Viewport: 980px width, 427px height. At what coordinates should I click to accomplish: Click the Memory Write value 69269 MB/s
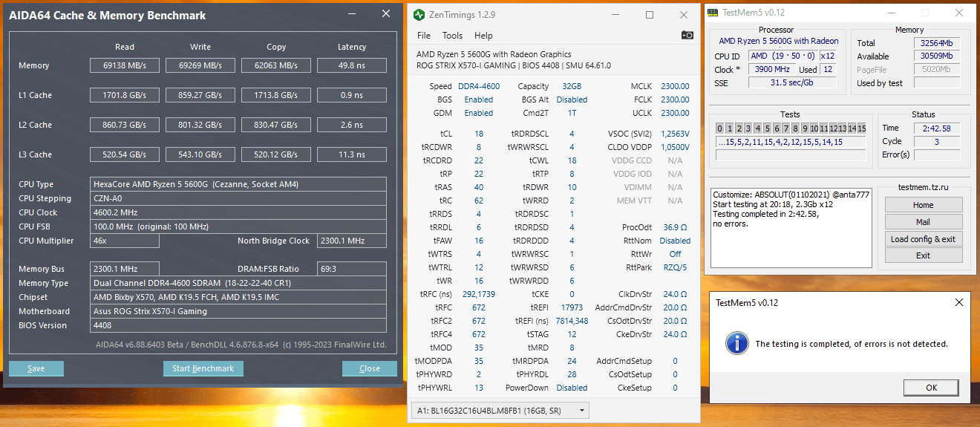[x=200, y=65]
